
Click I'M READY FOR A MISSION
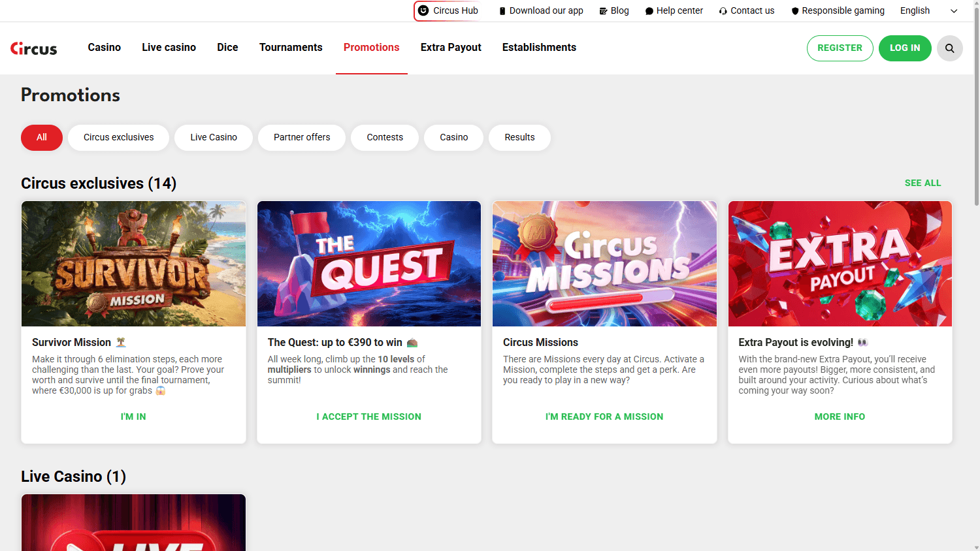click(604, 417)
